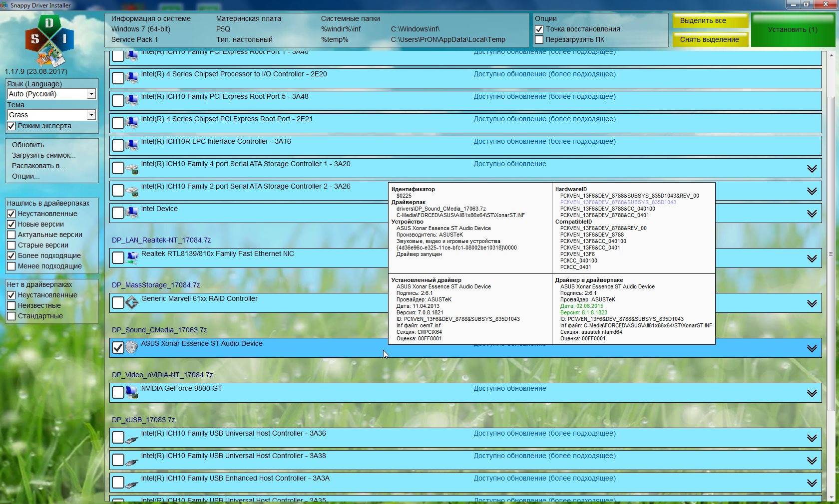This screenshot has height=504, width=839.
Task: Click the Generic Marvell 61xx RAID controller icon
Action: 131,302
